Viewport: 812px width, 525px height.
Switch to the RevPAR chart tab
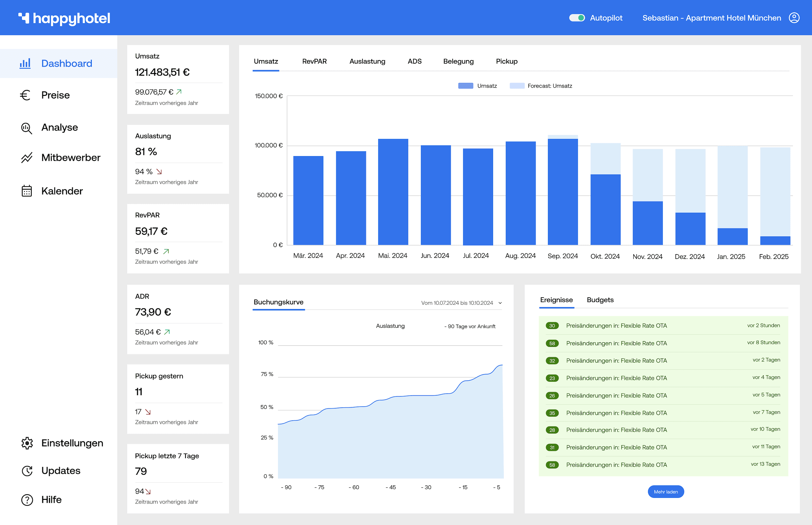point(314,61)
